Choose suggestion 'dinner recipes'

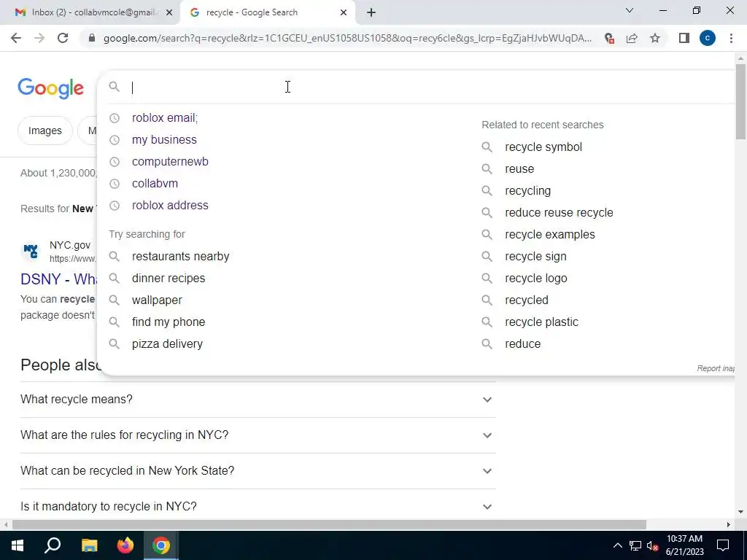coord(169,278)
